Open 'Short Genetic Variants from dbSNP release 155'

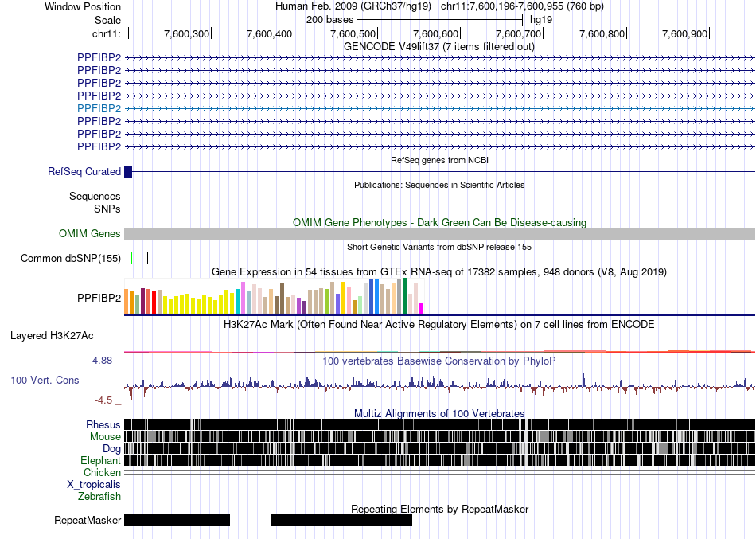(439, 247)
